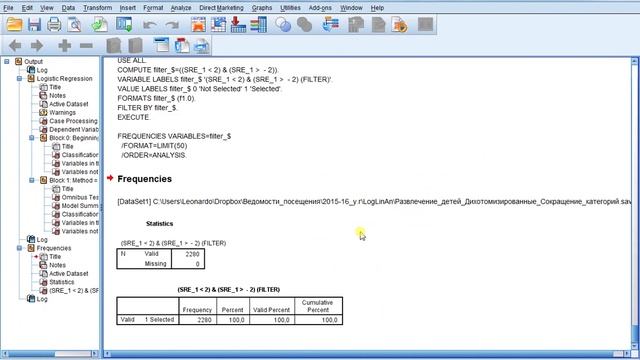Image resolution: width=640 pixels, height=360 pixels.
Task: Collapse the Block 0: Beginning branch
Action: pos(32,138)
